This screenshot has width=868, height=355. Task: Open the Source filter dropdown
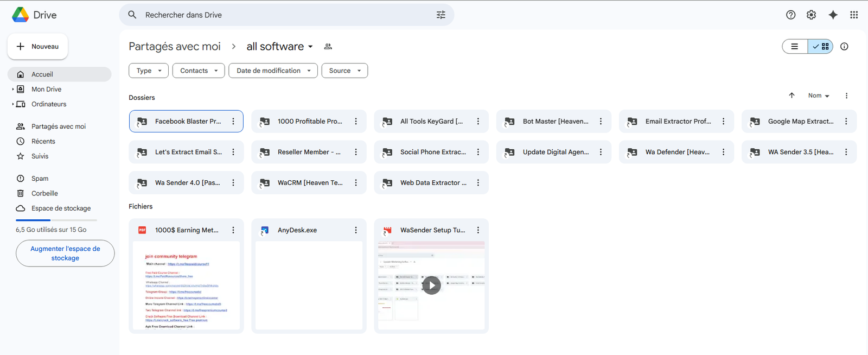344,71
